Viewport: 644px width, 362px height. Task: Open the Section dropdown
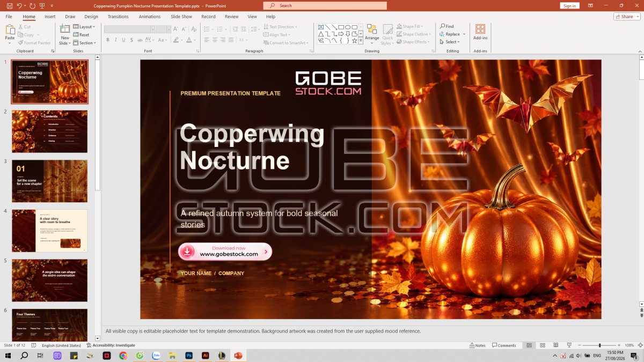click(x=85, y=43)
